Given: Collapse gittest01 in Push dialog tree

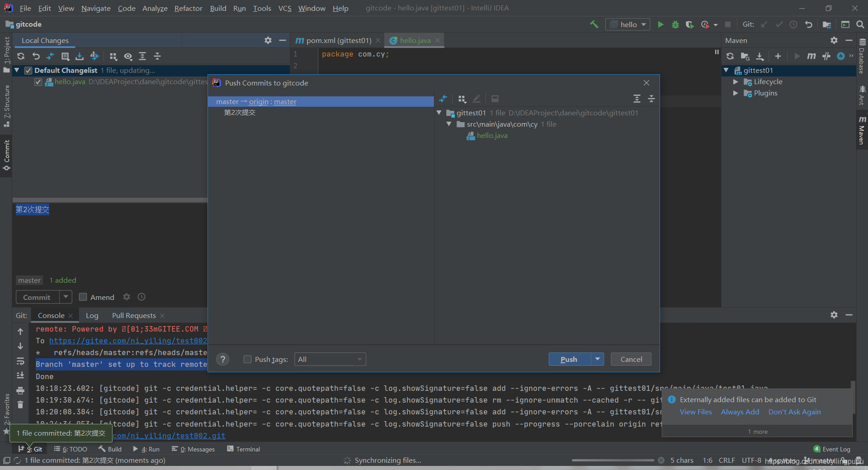Looking at the screenshot, I should coord(439,113).
